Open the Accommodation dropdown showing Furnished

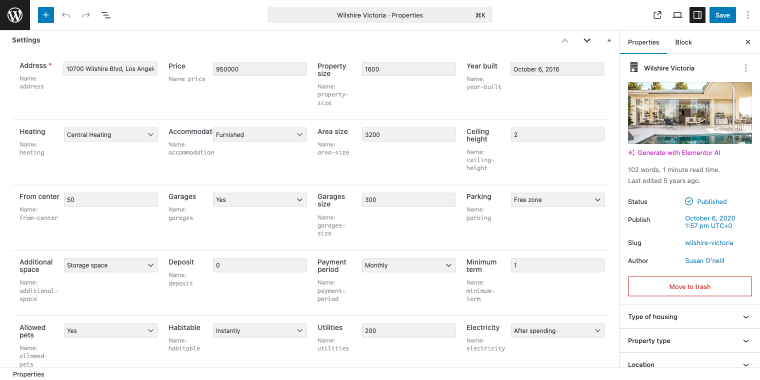(260, 135)
